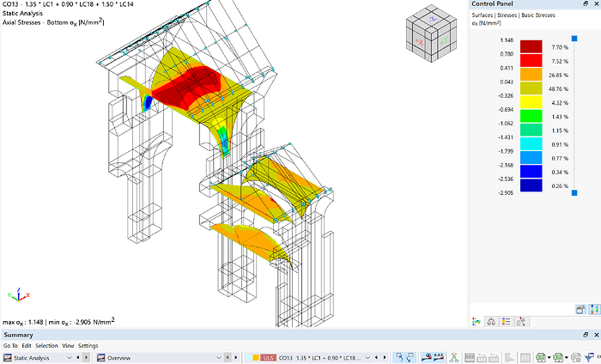Image resolution: width=601 pixels, height=364 pixels.
Task: Click the 'Axial Stresses - Bottom σx' viewport label
Action: (x=53, y=22)
